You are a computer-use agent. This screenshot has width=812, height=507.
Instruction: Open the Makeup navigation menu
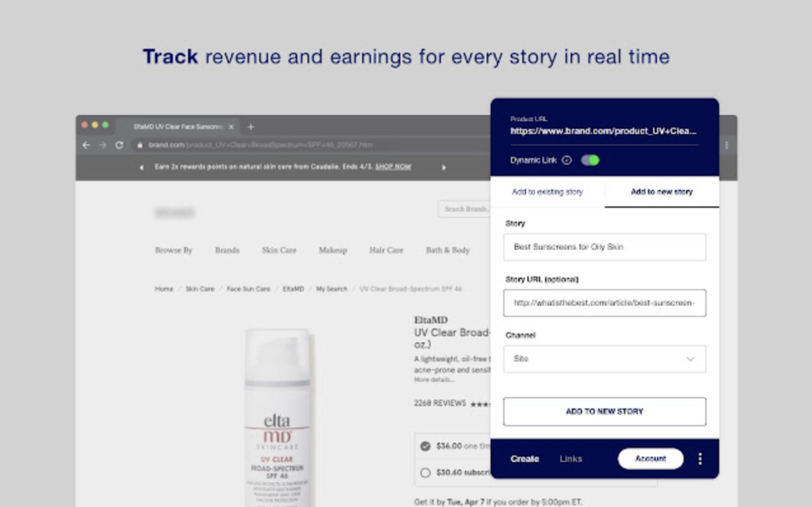pos(333,250)
